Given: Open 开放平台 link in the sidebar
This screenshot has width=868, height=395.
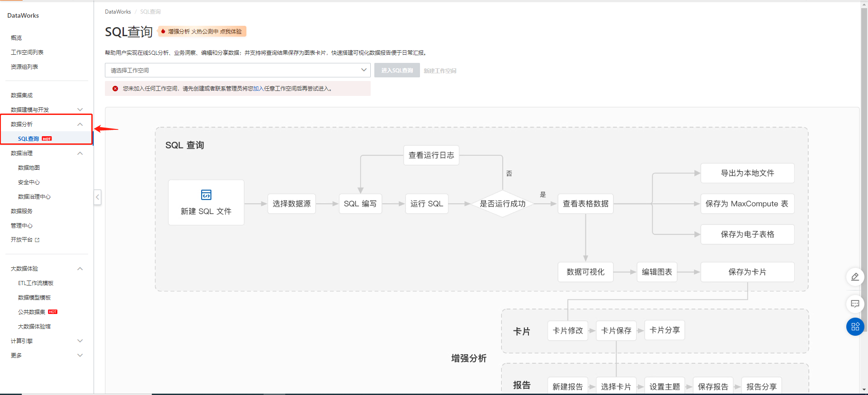Looking at the screenshot, I should pyautogui.click(x=22, y=240).
